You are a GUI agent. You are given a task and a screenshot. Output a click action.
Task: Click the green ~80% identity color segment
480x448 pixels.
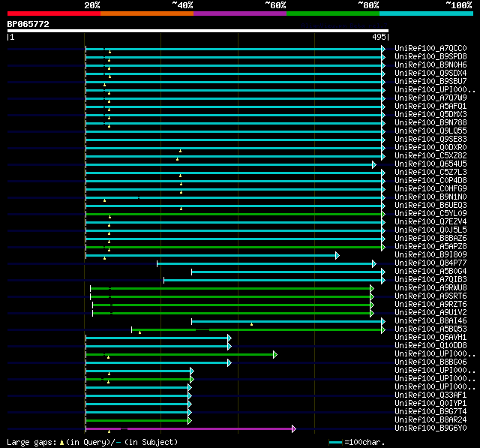tap(333, 14)
